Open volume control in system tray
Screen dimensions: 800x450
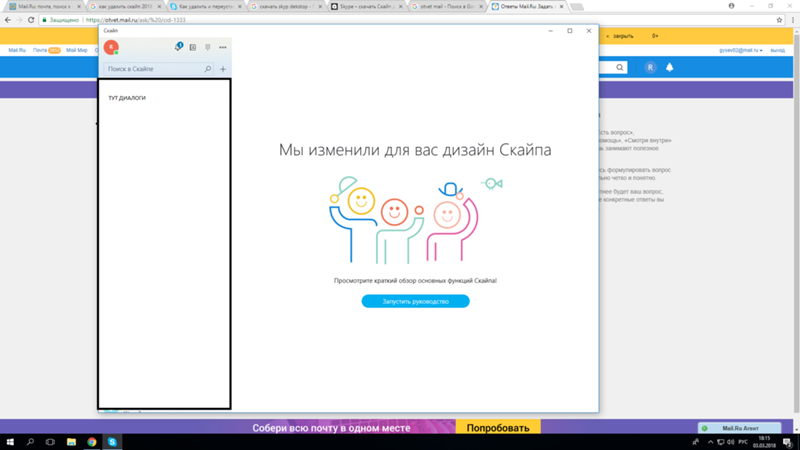[730, 442]
